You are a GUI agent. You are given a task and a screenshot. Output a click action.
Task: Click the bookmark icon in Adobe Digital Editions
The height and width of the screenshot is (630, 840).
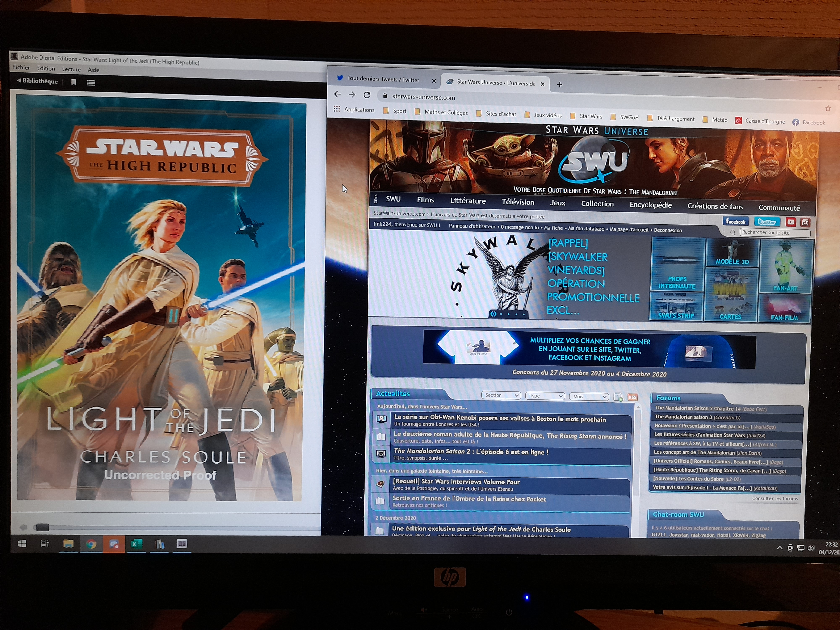[74, 82]
